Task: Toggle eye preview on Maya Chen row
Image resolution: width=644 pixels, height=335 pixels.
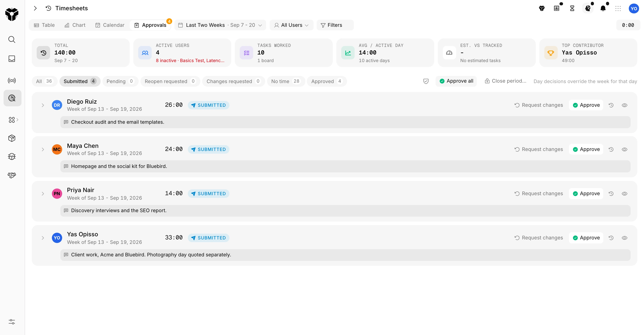Action: [625, 149]
